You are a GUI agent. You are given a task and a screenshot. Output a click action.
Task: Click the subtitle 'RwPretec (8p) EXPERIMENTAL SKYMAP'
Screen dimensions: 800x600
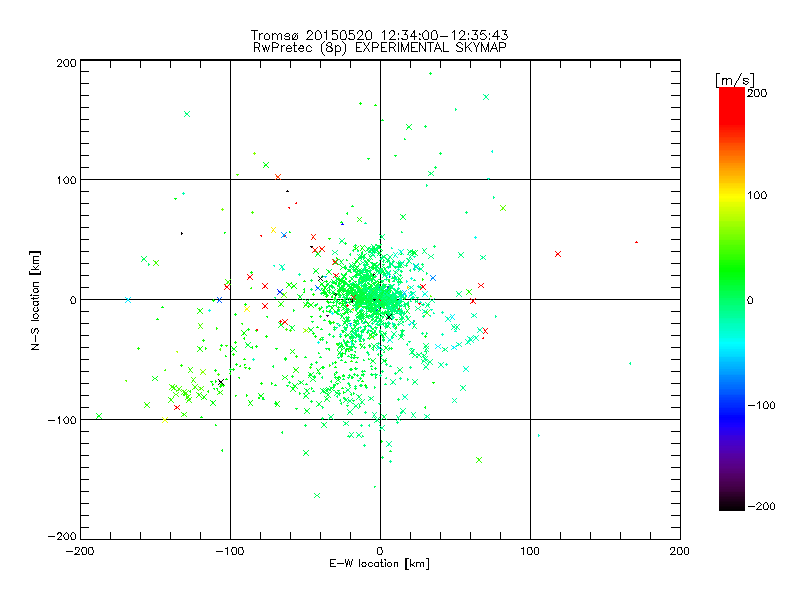click(379, 48)
